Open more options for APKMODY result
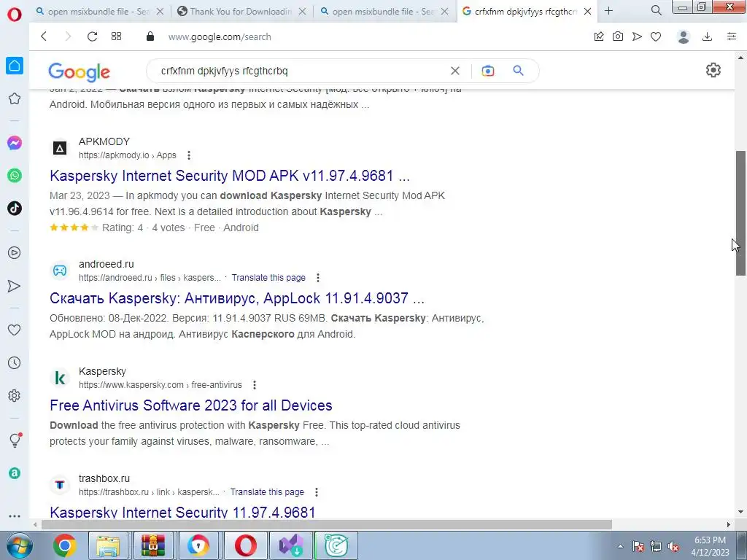Viewport: 747px width, 560px height. click(189, 155)
